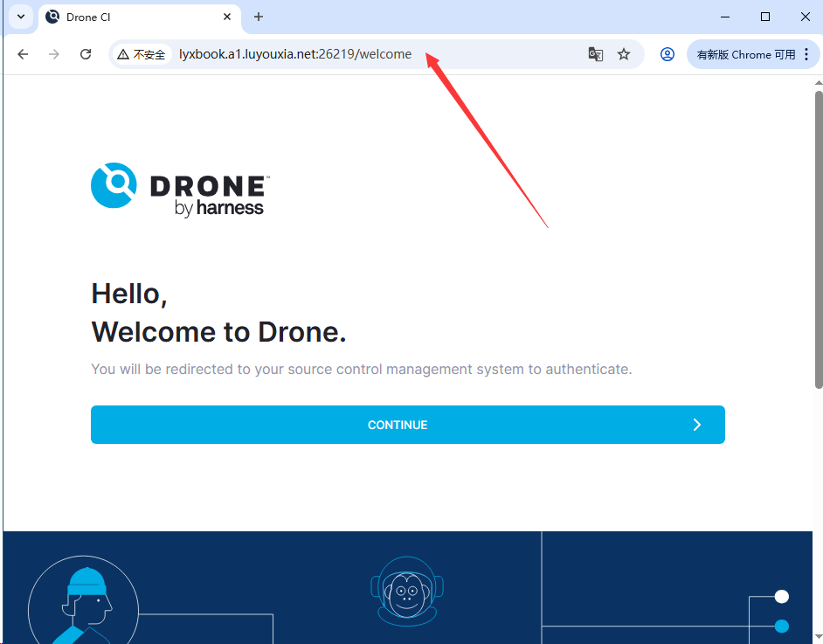Click the monkey mascot illustration at bottom
The width and height of the screenshot is (823, 644).
click(x=407, y=592)
